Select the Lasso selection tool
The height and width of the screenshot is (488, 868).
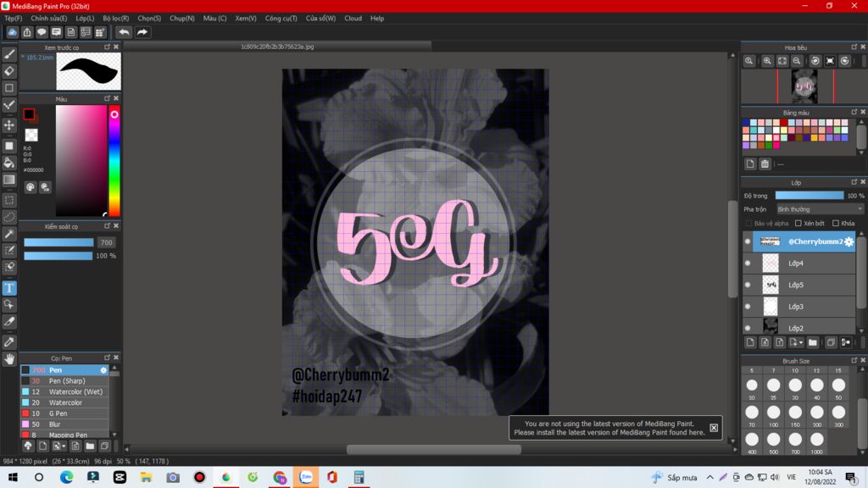coord(9,217)
